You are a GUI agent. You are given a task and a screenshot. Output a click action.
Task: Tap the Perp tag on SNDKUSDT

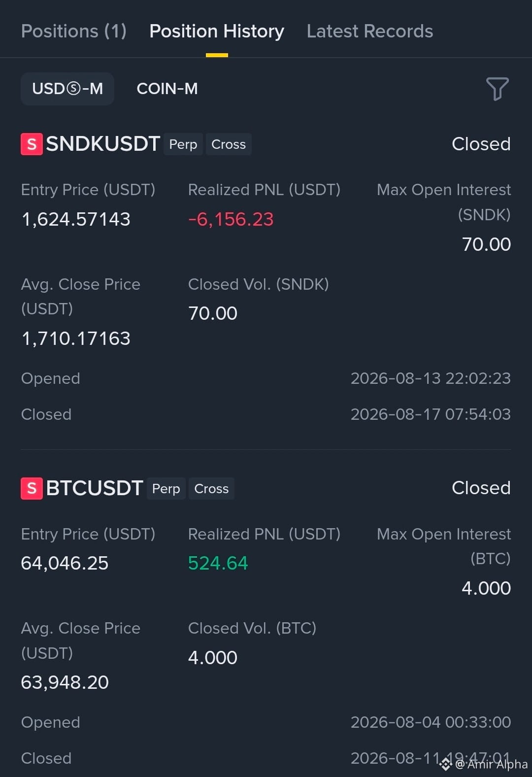coord(183,144)
